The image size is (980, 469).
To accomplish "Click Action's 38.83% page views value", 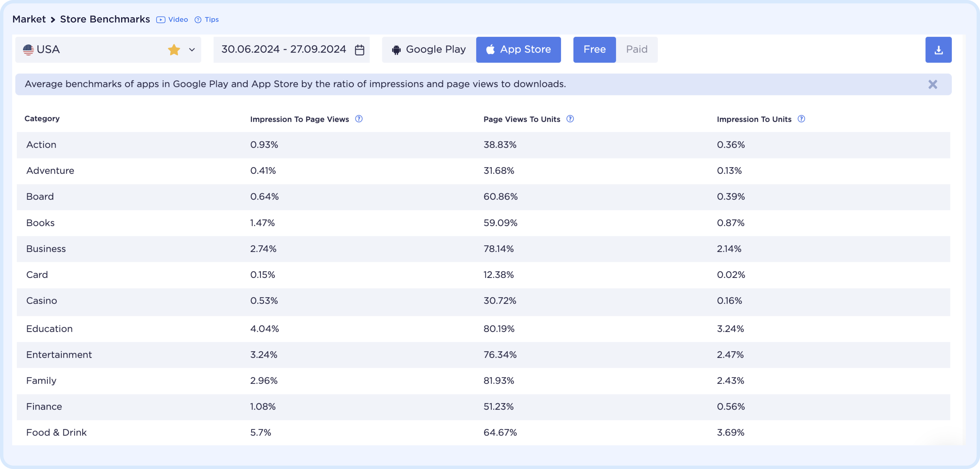I will [x=500, y=145].
